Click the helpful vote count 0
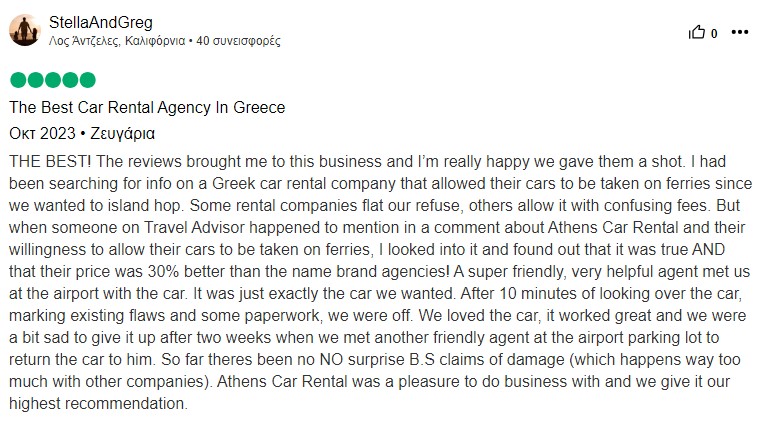Image resolution: width=775 pixels, height=424 pixels. (714, 34)
